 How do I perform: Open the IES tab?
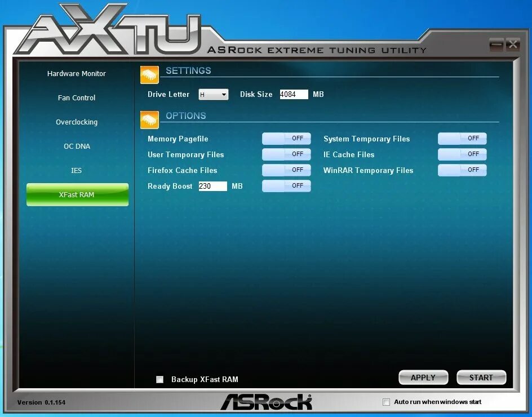[x=76, y=170]
